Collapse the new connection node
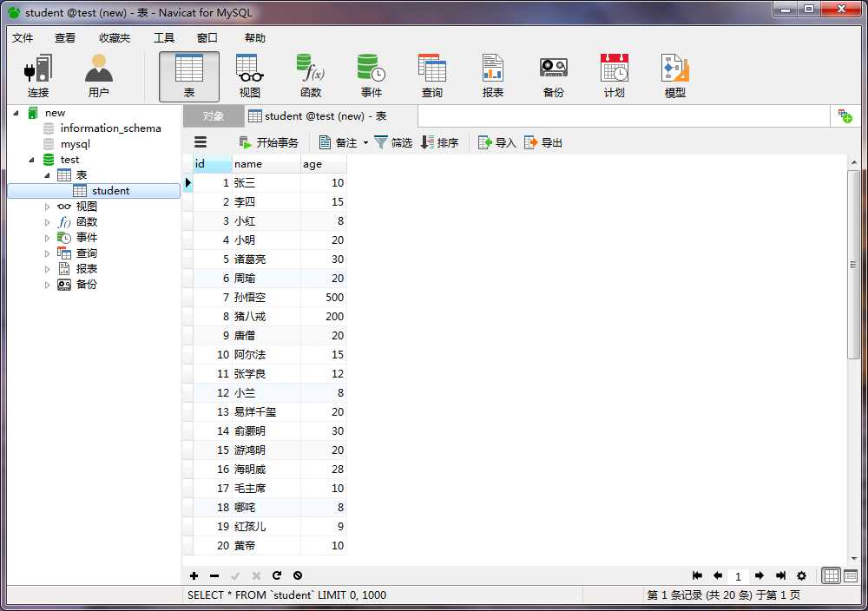 coord(16,113)
